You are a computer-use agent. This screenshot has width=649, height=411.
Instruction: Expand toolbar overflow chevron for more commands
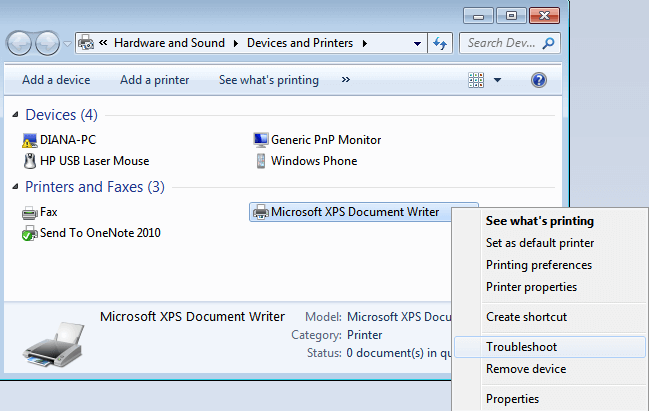pos(346,80)
